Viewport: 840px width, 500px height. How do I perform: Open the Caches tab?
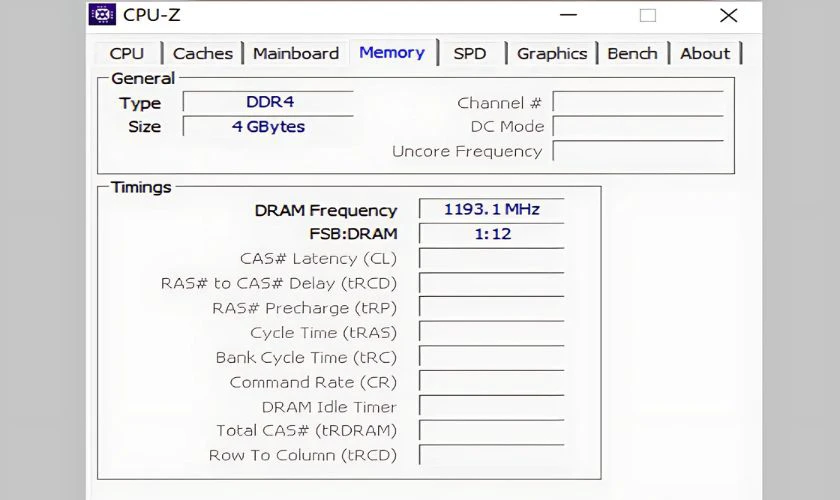coord(202,54)
